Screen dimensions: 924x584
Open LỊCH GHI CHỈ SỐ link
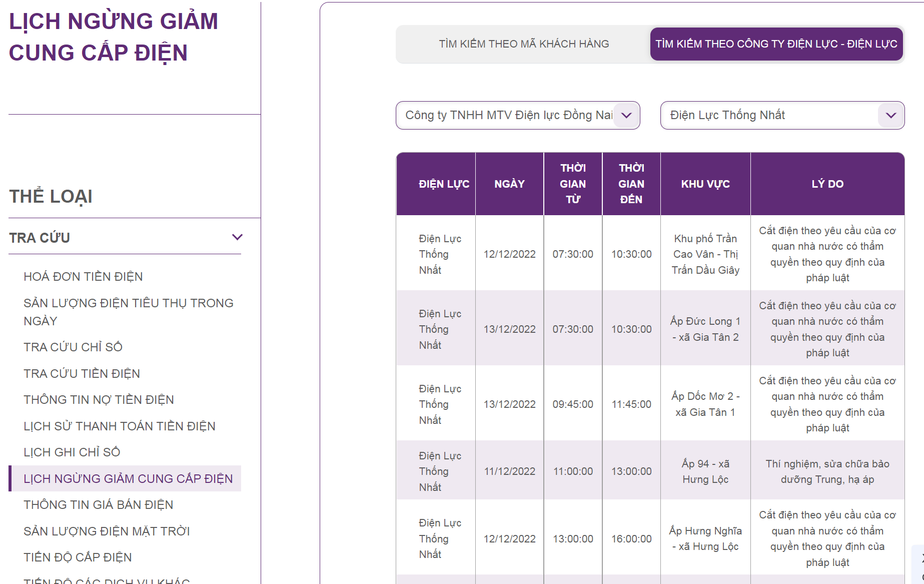click(72, 452)
